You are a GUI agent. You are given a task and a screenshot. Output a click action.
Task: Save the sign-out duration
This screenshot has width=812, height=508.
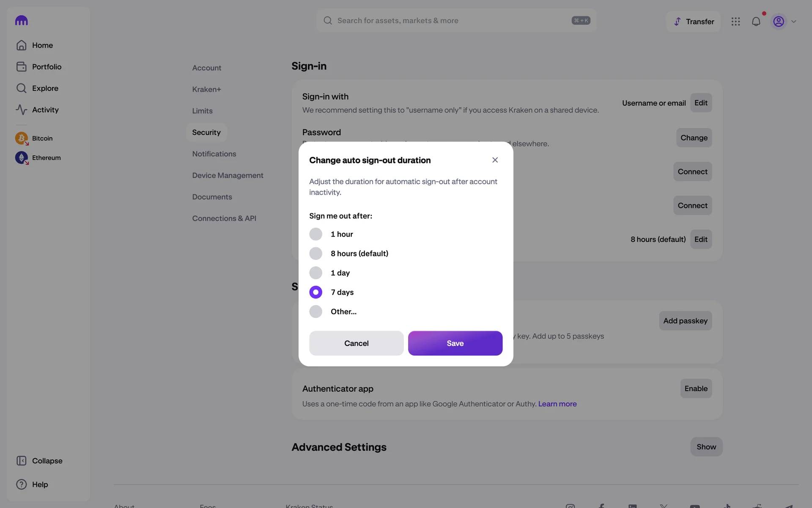click(455, 343)
